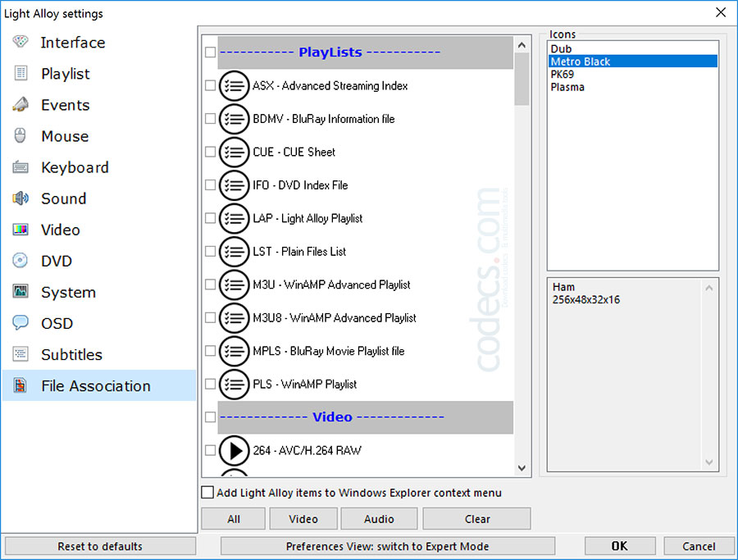Click the M3U playlist icon

point(234,285)
